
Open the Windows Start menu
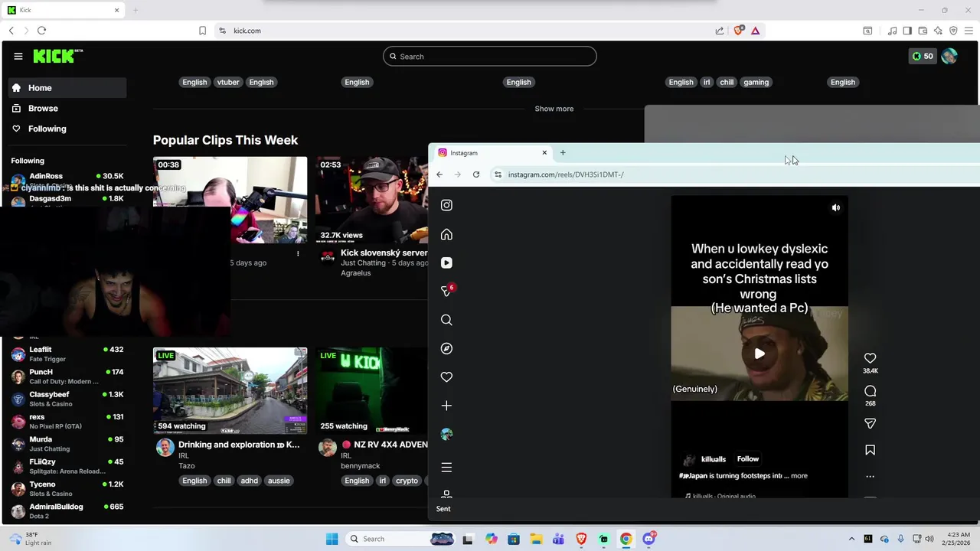[x=332, y=539]
